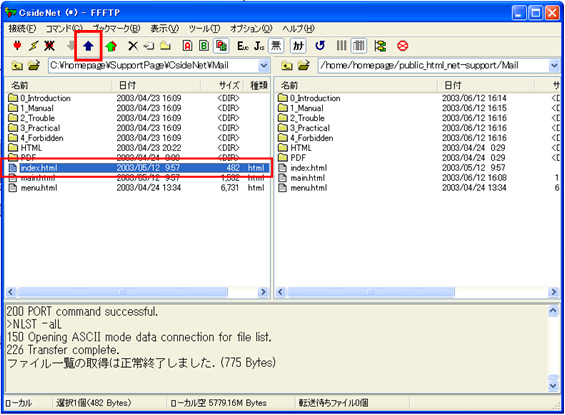Image resolution: width=565 pixels, height=415 pixels.
Task: Toggle binary transfer mode B button
Action: (x=204, y=46)
